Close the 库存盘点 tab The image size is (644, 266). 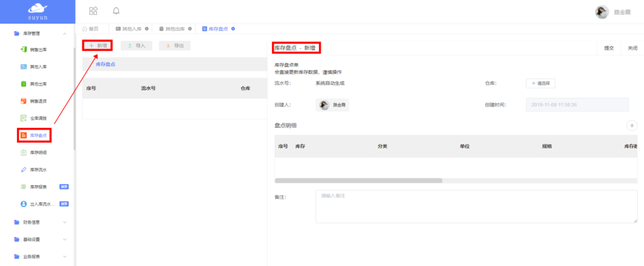(233, 29)
